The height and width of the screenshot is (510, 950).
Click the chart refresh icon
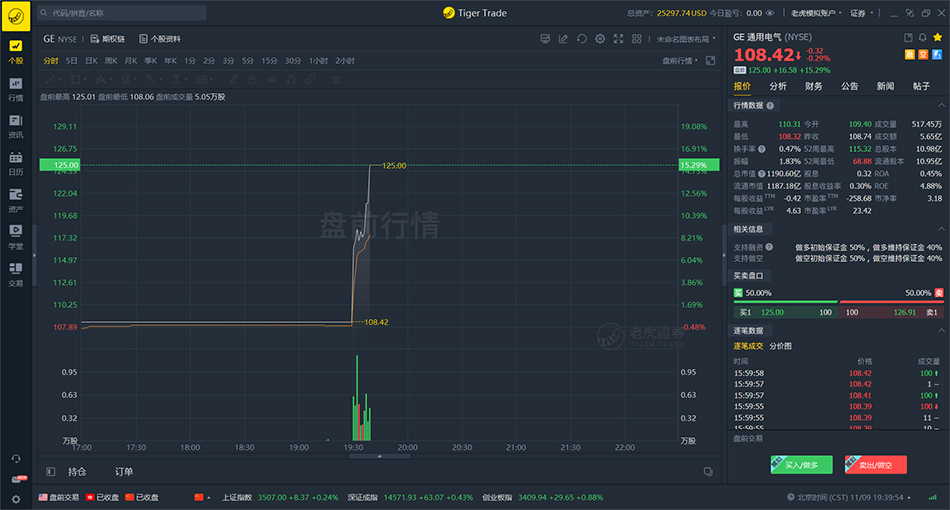582,39
